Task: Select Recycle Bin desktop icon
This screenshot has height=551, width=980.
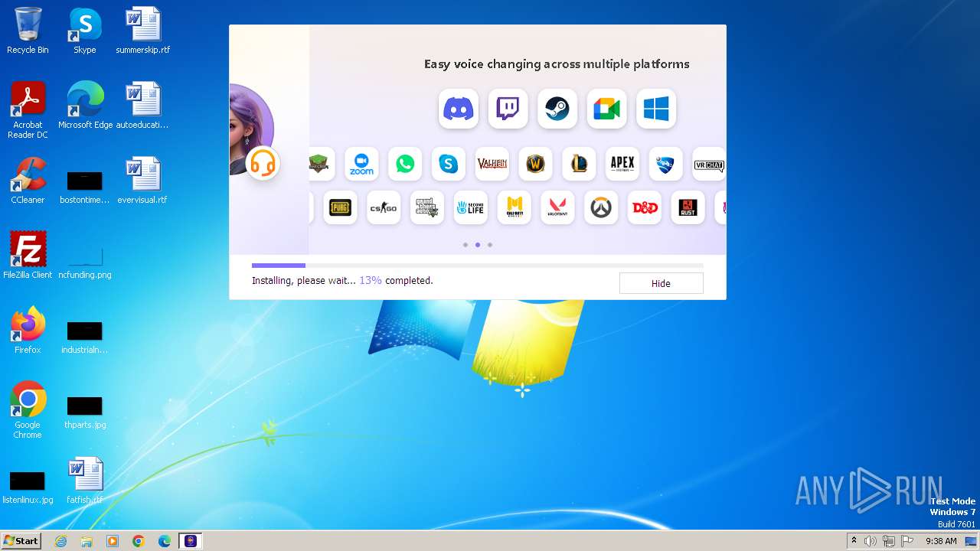Action: tap(28, 31)
